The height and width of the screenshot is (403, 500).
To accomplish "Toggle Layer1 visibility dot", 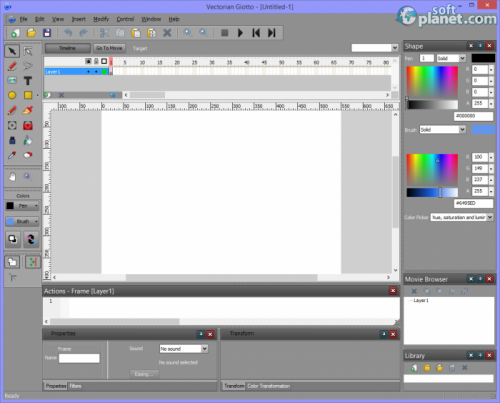I will 88,72.
